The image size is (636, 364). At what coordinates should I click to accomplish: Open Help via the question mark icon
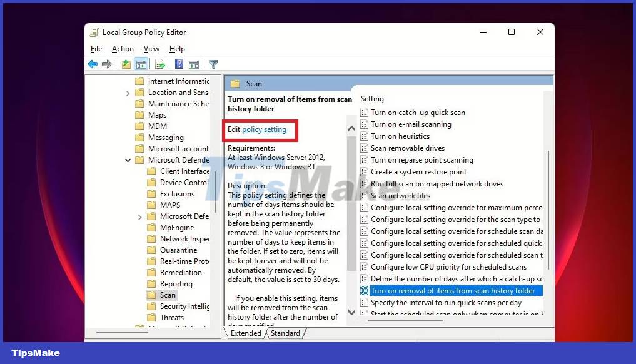coord(179,64)
